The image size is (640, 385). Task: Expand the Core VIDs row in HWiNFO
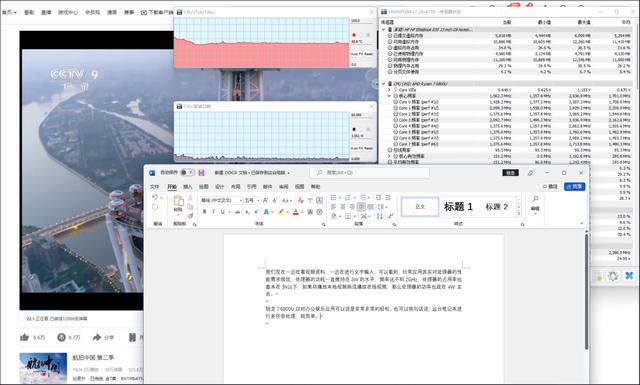(389, 90)
